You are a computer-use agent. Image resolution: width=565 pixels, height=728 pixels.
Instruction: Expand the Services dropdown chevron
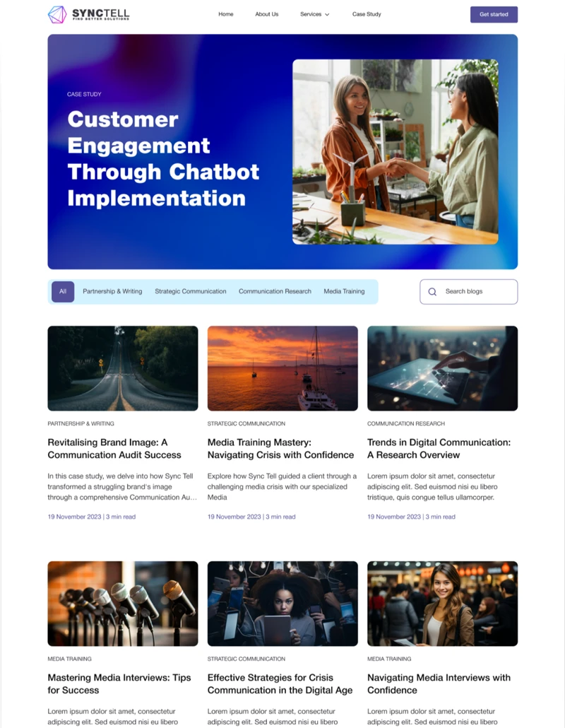click(x=327, y=15)
